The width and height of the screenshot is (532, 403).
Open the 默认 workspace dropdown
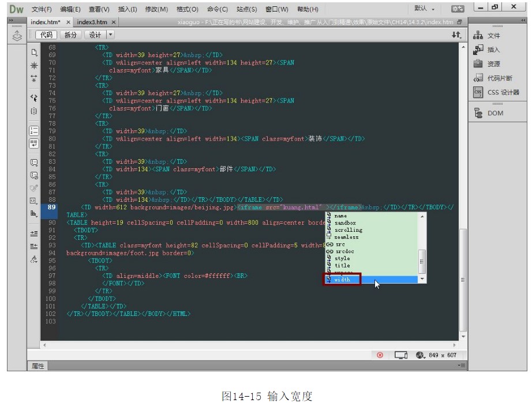click(425, 9)
